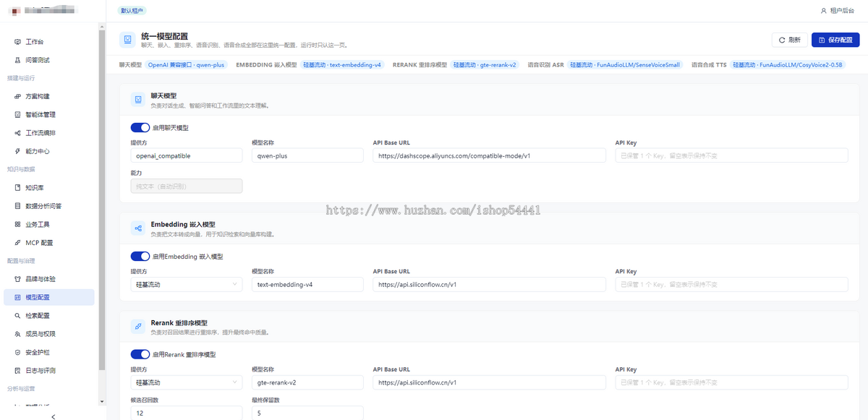This screenshot has height=420, width=868.
Task: Click Rerank API Base URL field
Action: click(490, 382)
